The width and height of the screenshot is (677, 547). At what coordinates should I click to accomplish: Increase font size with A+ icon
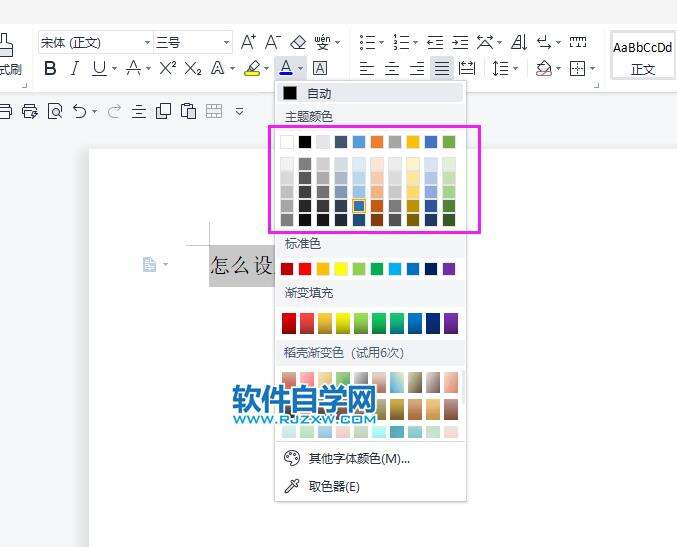(x=248, y=42)
